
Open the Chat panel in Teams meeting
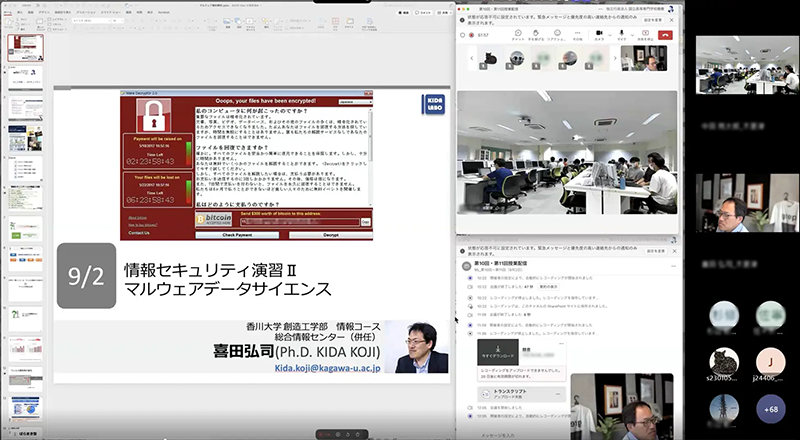518,35
